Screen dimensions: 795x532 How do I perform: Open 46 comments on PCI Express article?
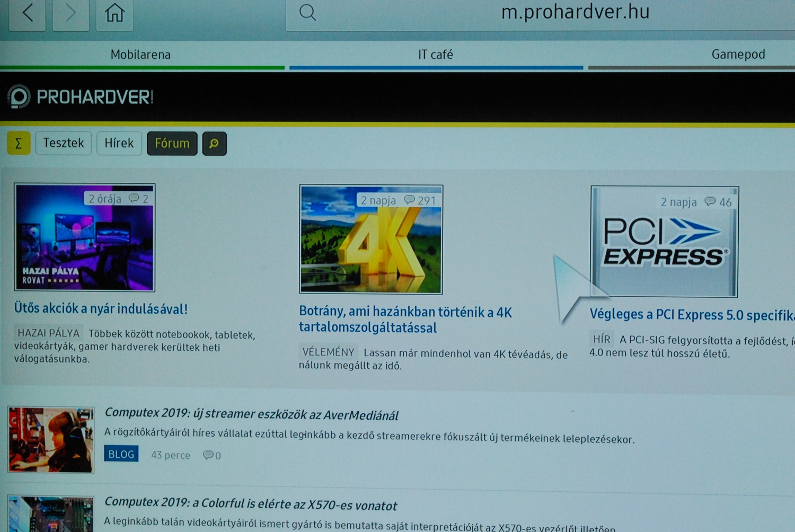coord(719,202)
